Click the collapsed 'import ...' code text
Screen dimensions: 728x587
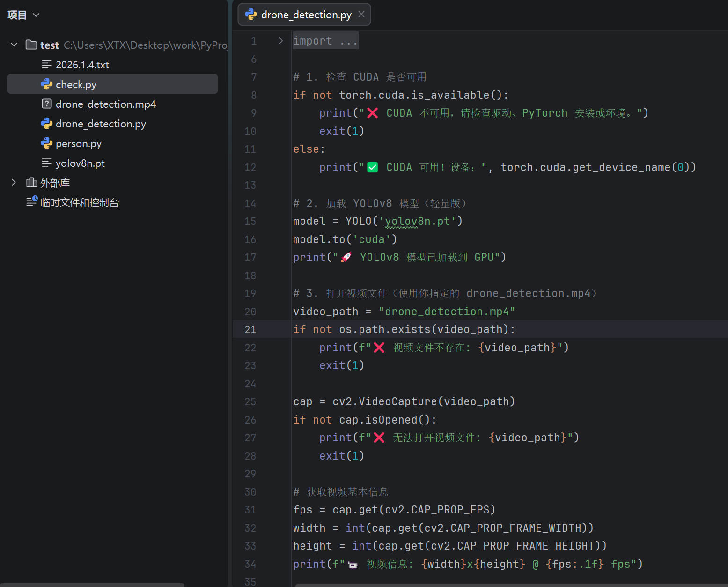[x=325, y=41]
